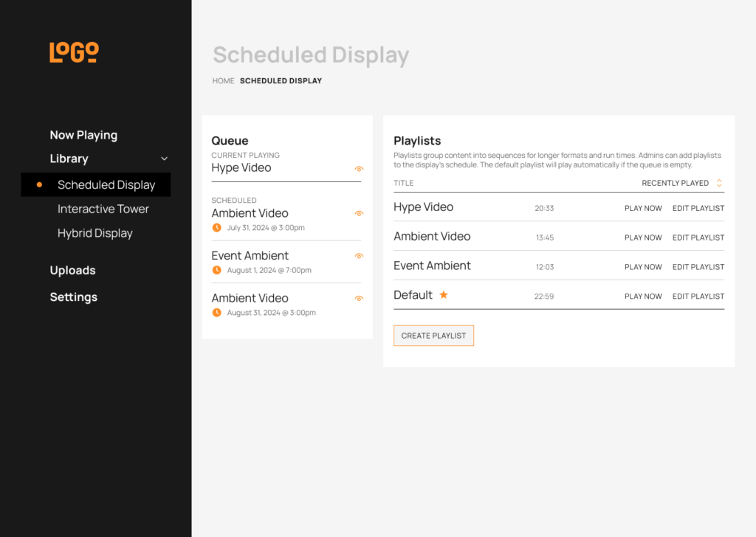
Task: Click the HOME breadcrumb link
Action: (x=223, y=81)
